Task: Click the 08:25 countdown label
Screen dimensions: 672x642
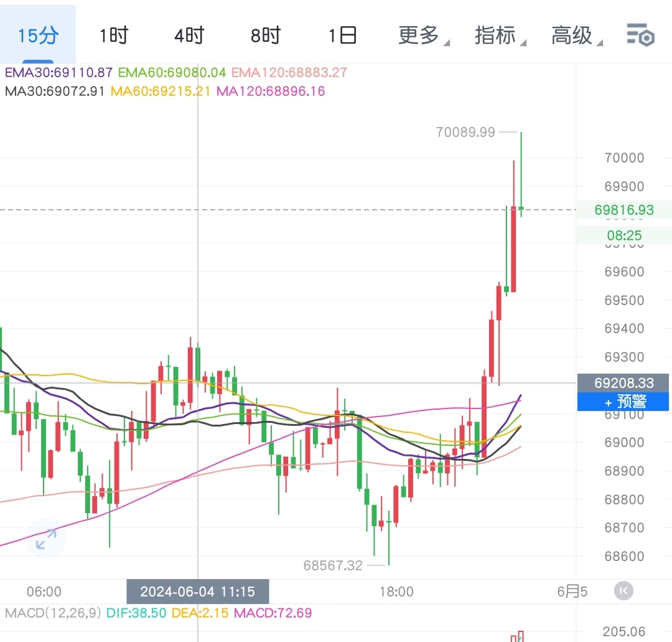Action: click(624, 235)
